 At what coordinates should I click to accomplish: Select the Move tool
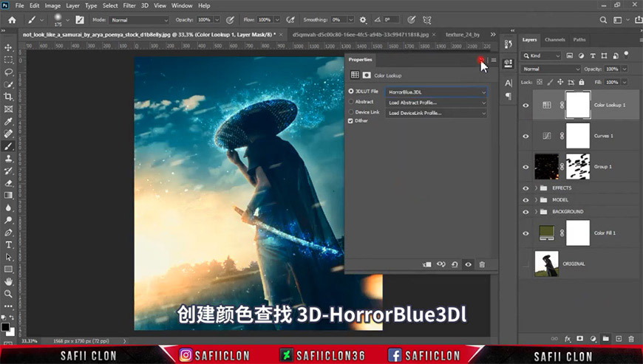click(8, 47)
